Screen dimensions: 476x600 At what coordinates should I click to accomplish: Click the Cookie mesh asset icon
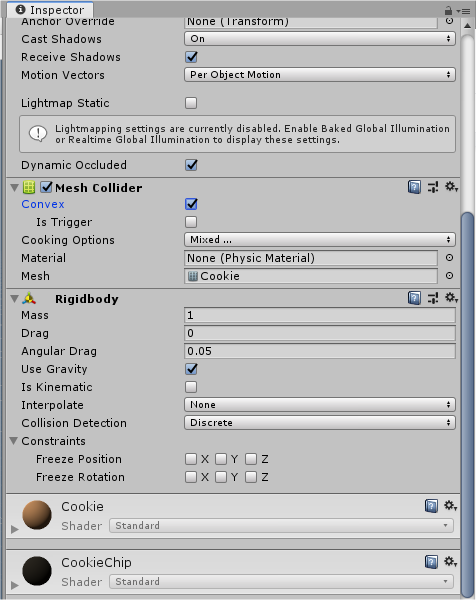pyautogui.click(x=193, y=276)
